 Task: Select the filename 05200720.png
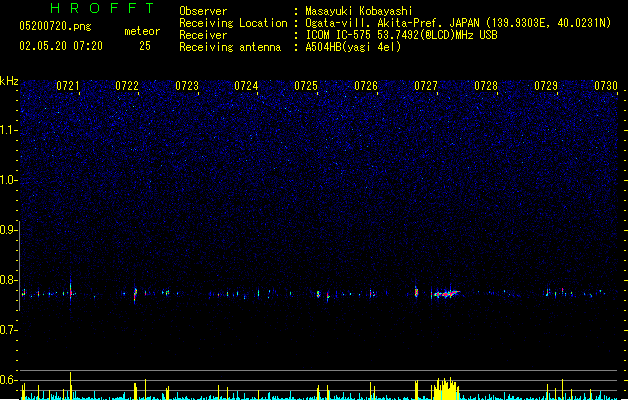pos(55,27)
